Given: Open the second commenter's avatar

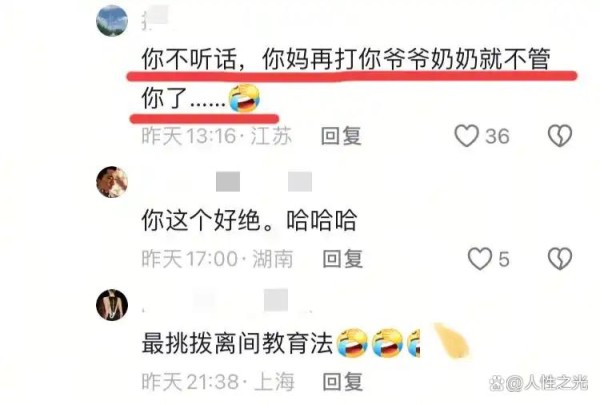Looking at the screenshot, I should click(112, 182).
